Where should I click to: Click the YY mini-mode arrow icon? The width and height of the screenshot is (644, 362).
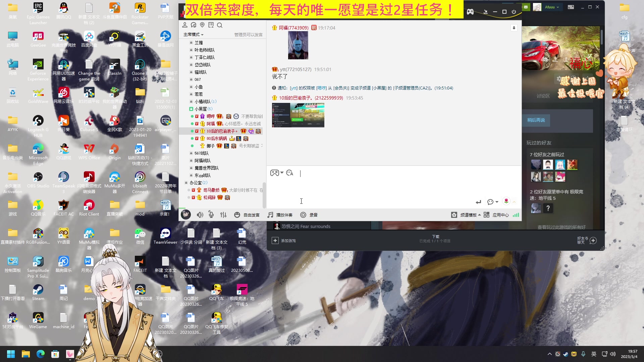(x=485, y=12)
